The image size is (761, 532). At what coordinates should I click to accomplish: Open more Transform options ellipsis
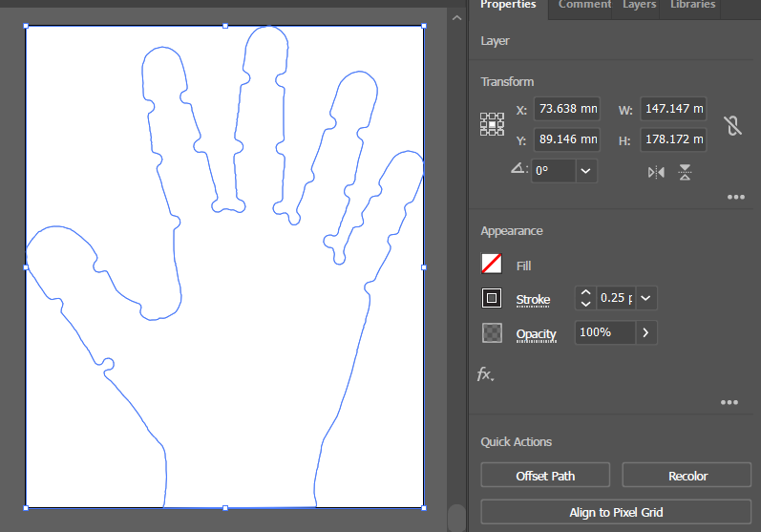(735, 197)
